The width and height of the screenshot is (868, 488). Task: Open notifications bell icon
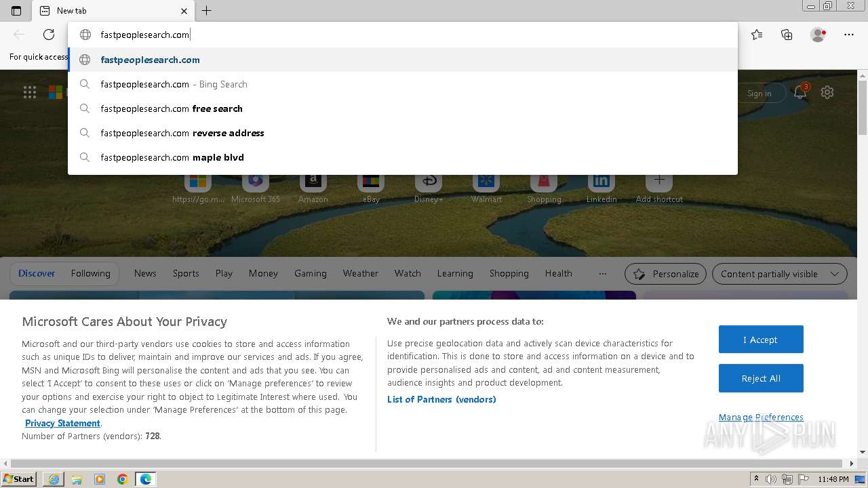[800, 92]
